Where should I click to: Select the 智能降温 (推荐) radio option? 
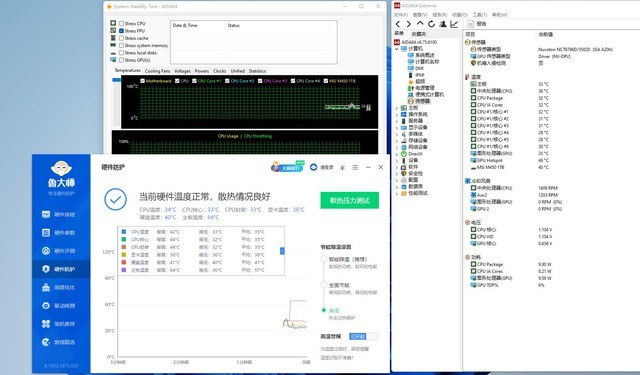point(324,259)
